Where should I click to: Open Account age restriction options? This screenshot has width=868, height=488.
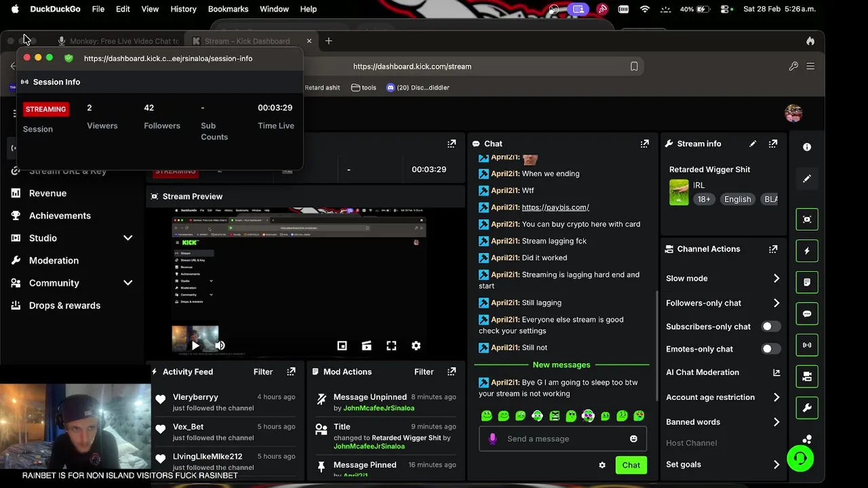point(723,397)
